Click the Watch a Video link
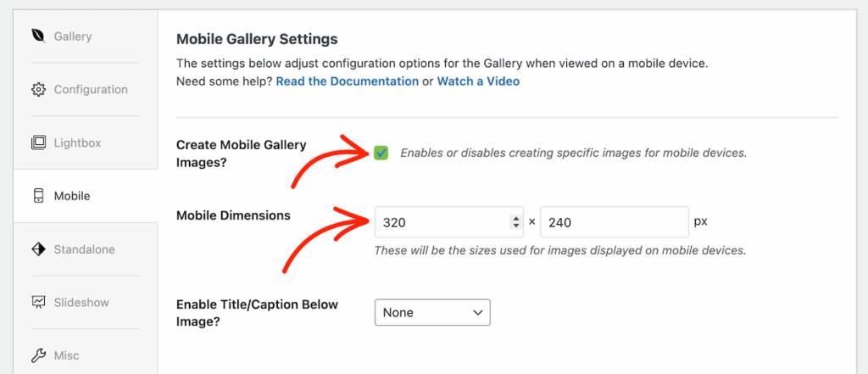Viewport: 868px width, 374px height. pyautogui.click(x=478, y=81)
